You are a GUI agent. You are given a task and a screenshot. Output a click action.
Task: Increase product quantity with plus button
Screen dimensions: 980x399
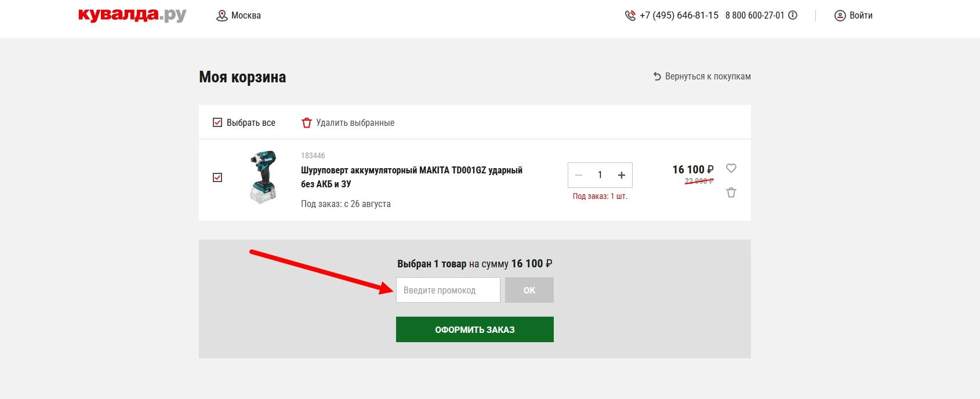pyautogui.click(x=622, y=175)
